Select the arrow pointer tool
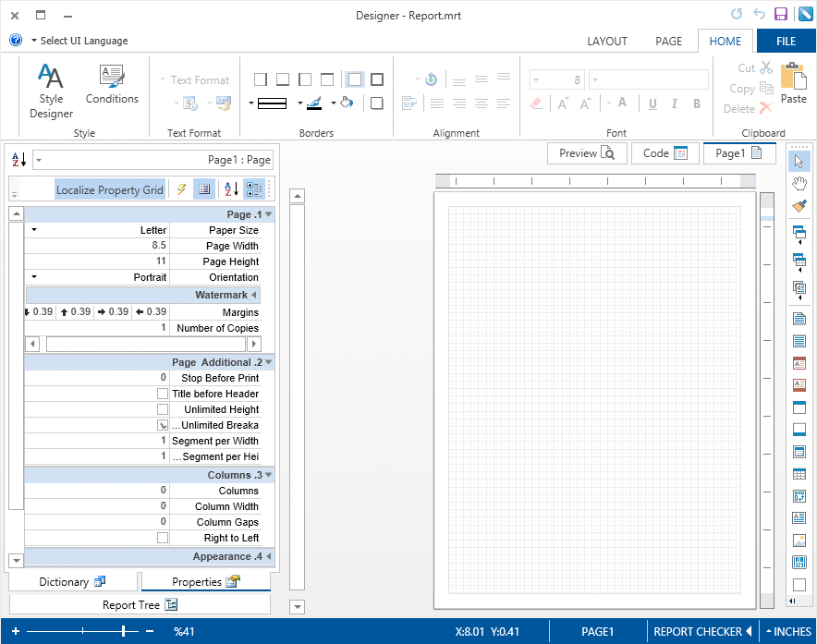 [799, 162]
